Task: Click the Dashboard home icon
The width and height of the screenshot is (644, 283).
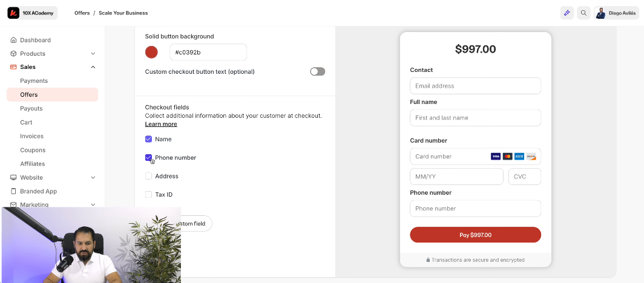Action: (x=13, y=40)
